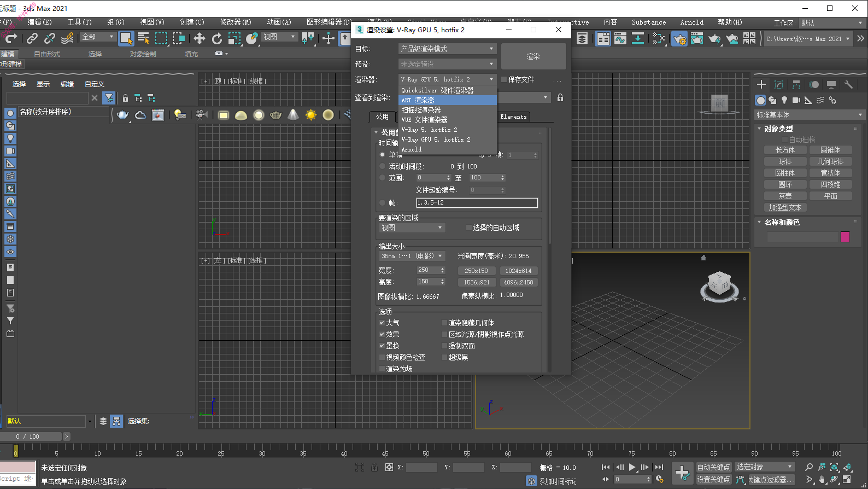Open Render Setup teapot icon

[x=679, y=38]
